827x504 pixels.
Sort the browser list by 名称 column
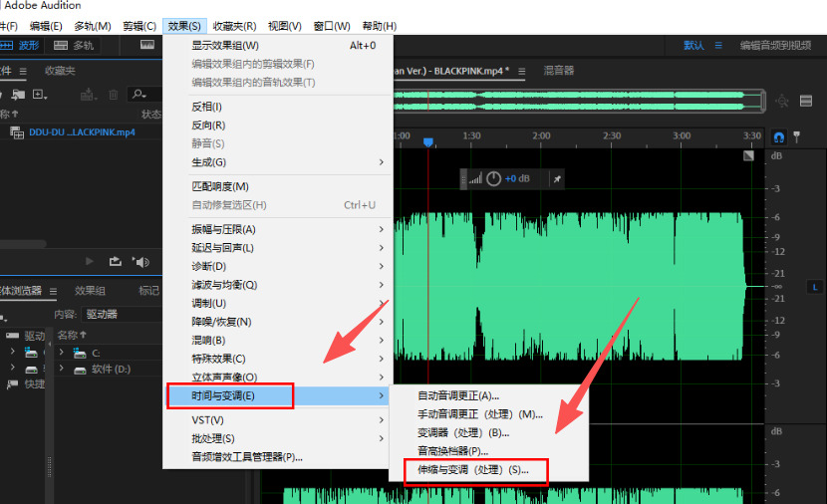[x=71, y=335]
